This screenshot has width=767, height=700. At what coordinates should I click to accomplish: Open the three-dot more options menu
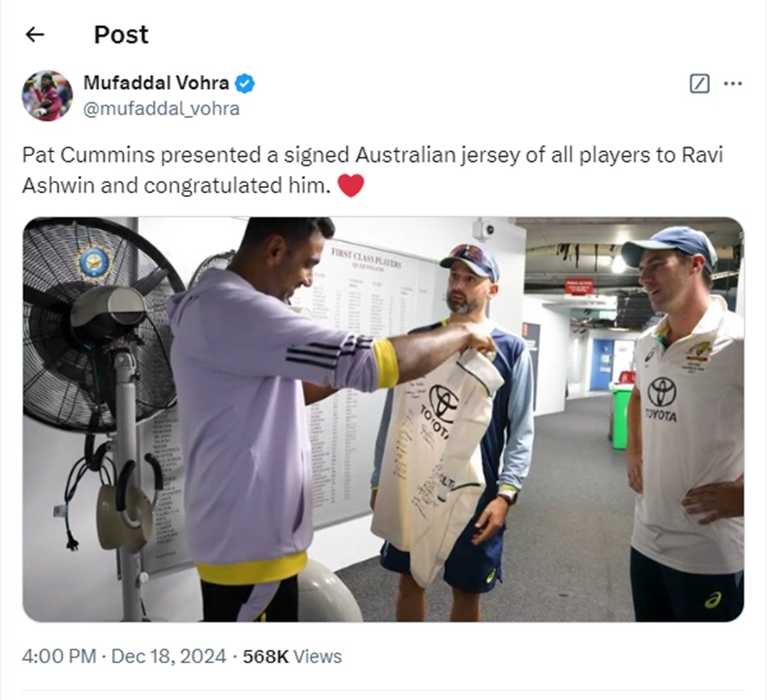733,83
